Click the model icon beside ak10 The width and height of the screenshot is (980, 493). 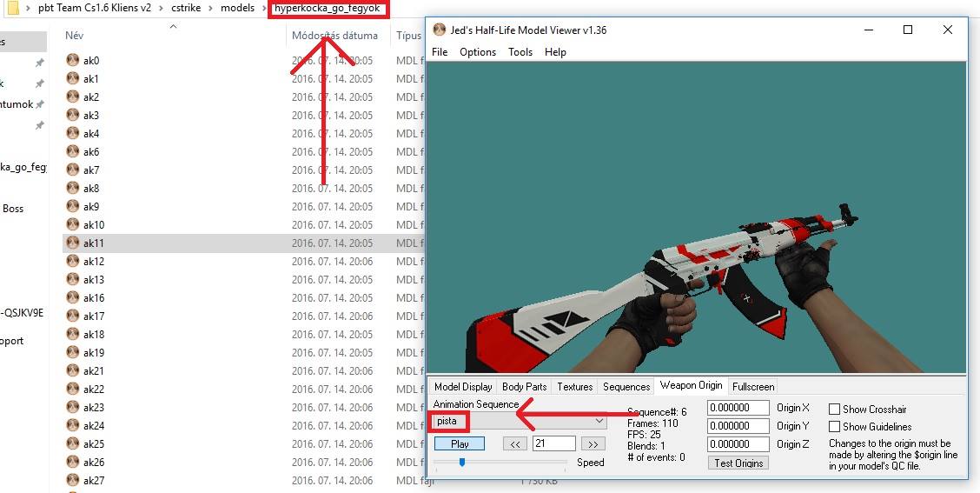[x=72, y=224]
